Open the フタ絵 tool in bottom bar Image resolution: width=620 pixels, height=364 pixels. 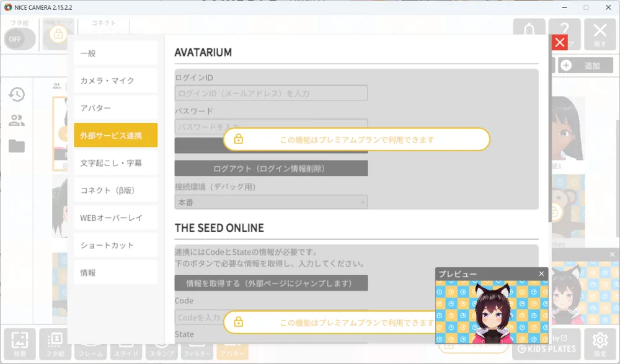[x=55, y=345]
